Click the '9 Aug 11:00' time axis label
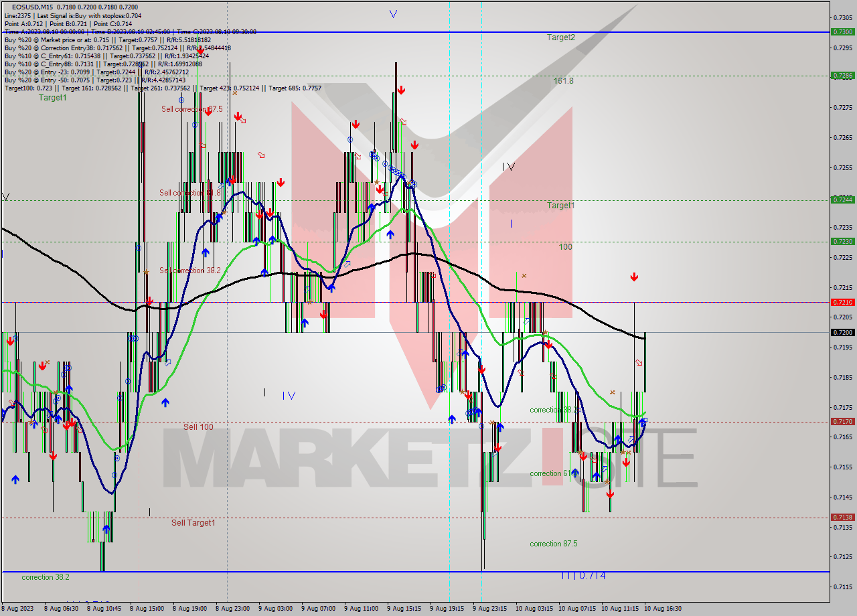Viewport: 857px width, 616px height. [x=361, y=609]
